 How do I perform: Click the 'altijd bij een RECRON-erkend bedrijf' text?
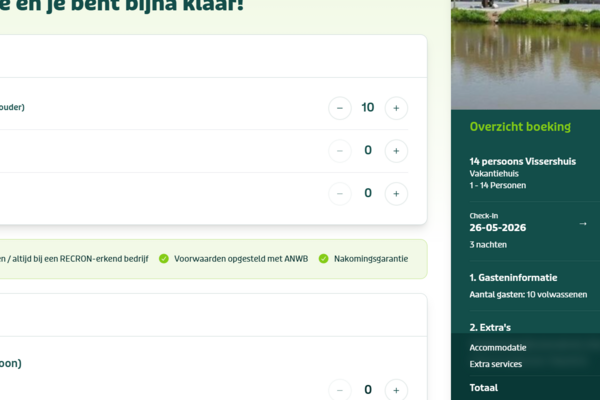80,259
